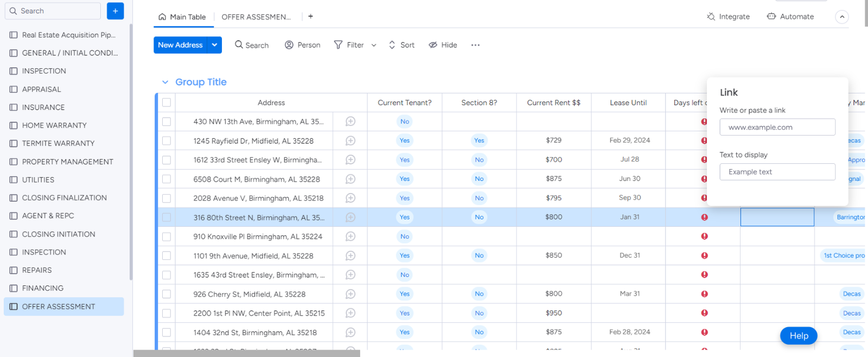Open the Filter dropdown arrow
868x357 pixels.
coord(374,46)
